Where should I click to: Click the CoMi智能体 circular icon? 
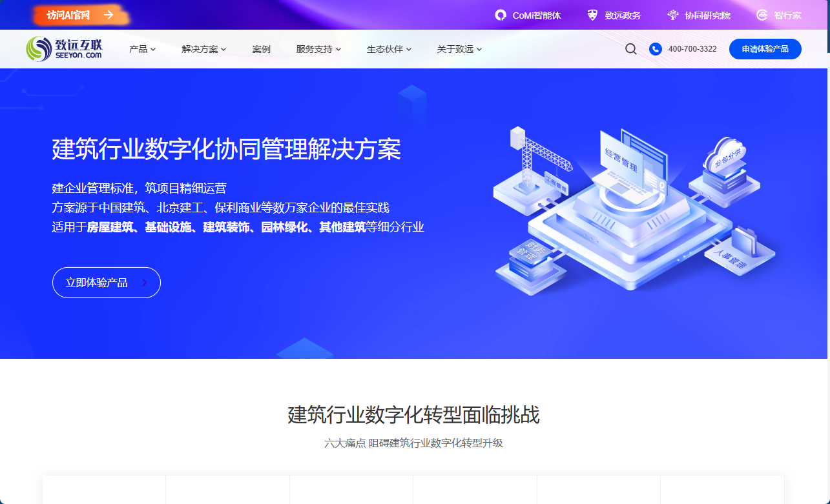coord(500,15)
